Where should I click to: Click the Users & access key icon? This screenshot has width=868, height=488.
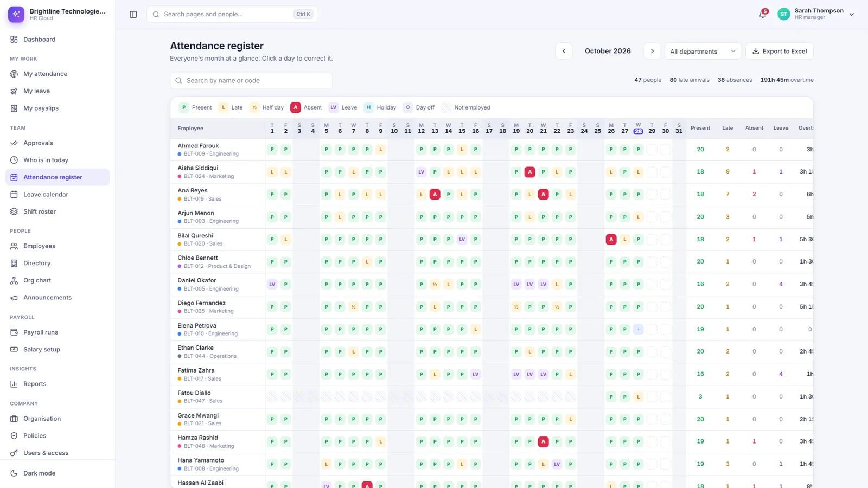point(14,453)
